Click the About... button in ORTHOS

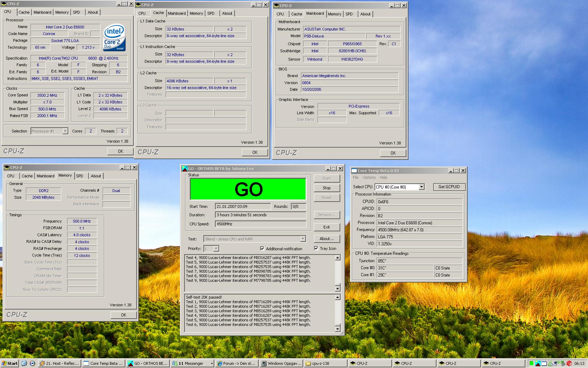[327, 239]
